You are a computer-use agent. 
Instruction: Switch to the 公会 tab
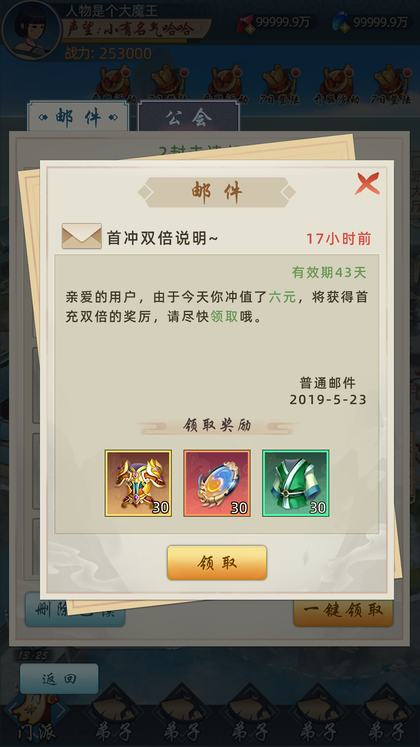click(189, 116)
